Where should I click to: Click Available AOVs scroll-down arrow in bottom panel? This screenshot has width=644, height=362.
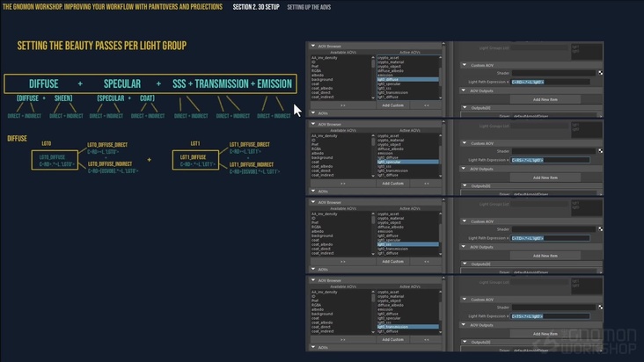click(x=373, y=332)
